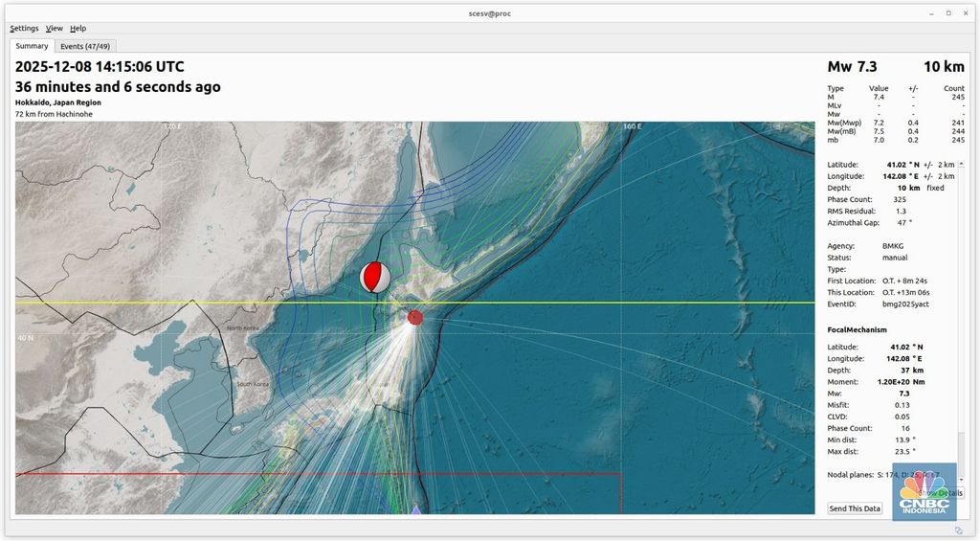Click the red-white focal mechanism beachball
The height and width of the screenshot is (541, 980).
point(374,277)
